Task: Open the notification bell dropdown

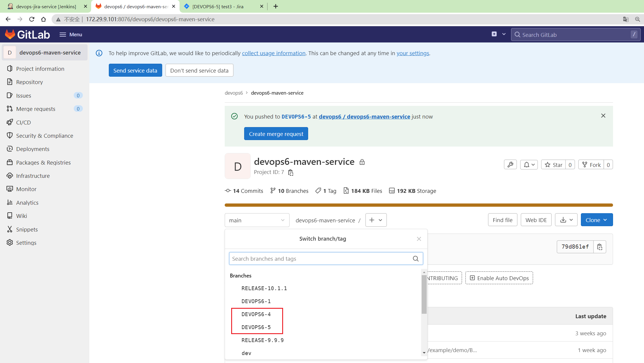Action: [529, 165]
